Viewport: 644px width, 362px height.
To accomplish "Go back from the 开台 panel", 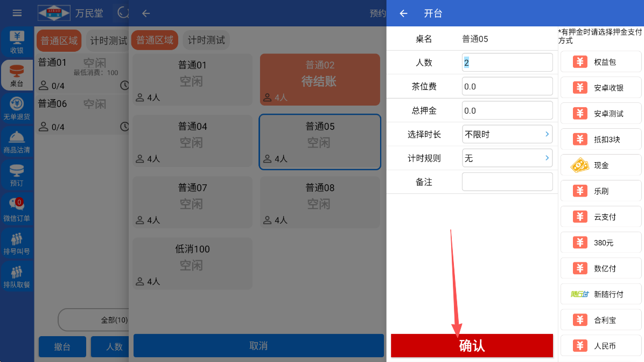I will tap(403, 13).
